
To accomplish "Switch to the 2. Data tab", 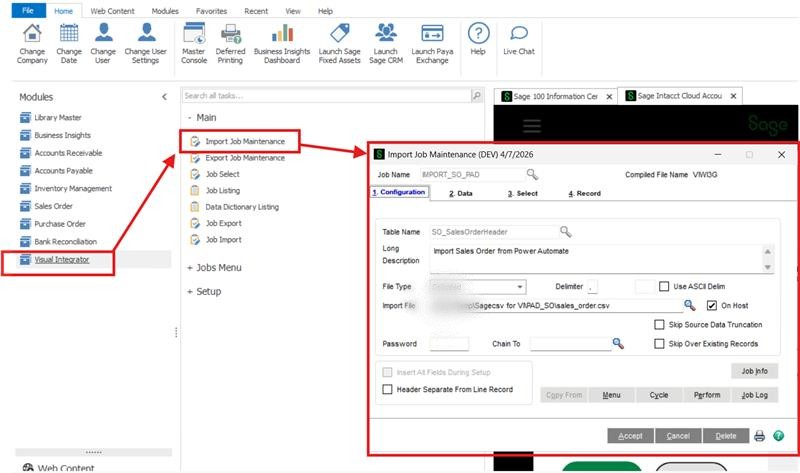I will (461, 193).
